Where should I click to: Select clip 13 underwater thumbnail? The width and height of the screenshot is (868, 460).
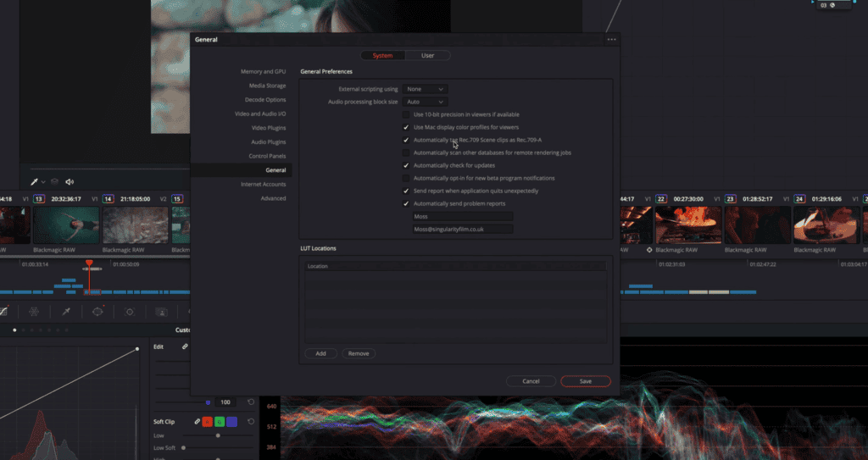pyautogui.click(x=66, y=225)
